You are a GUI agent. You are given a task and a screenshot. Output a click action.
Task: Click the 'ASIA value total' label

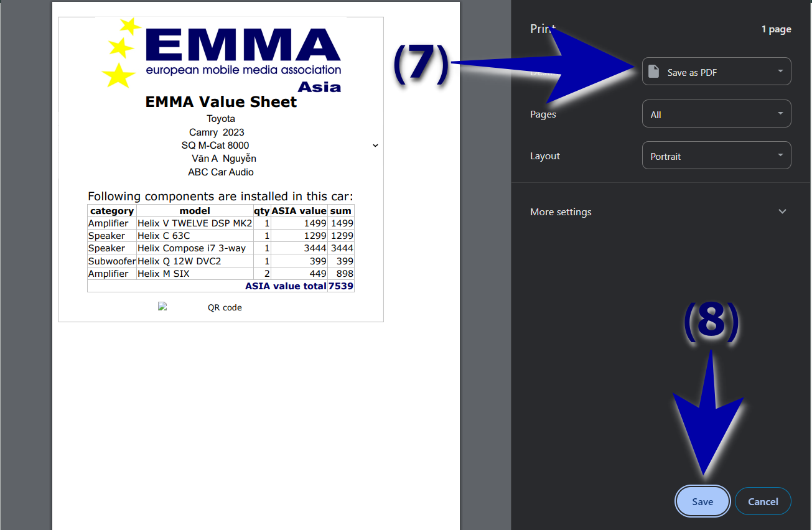pyautogui.click(x=286, y=286)
